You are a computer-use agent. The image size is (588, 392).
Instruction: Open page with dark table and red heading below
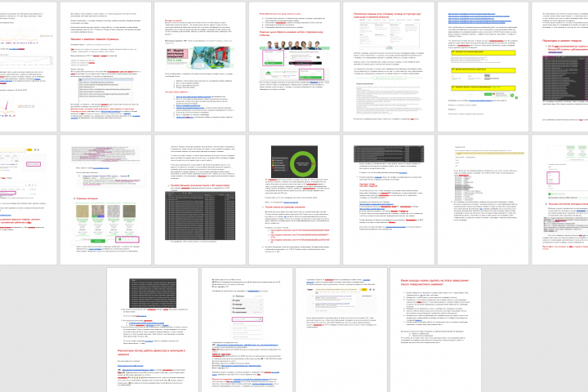153,330
